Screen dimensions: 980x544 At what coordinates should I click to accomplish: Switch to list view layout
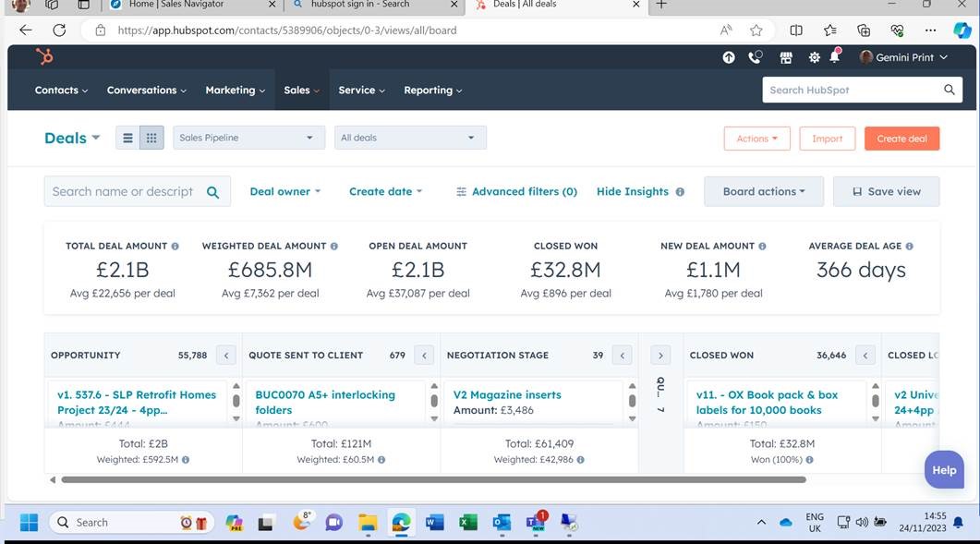click(x=127, y=138)
